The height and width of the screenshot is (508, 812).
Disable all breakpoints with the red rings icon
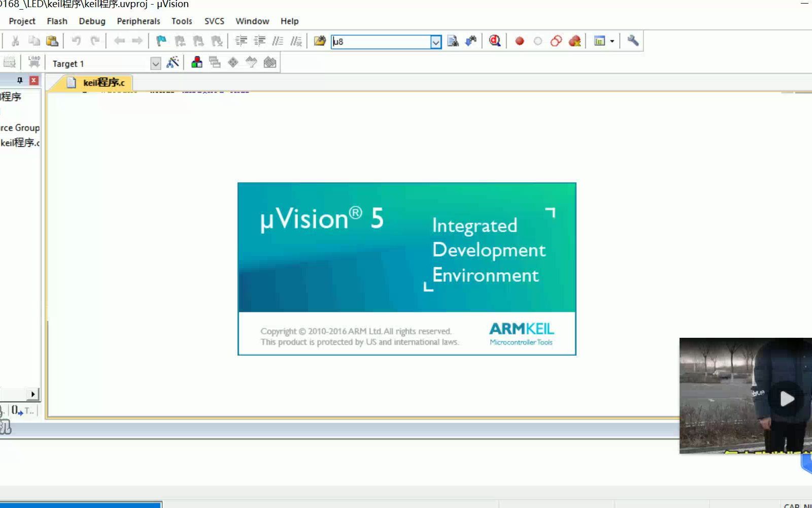pos(556,41)
